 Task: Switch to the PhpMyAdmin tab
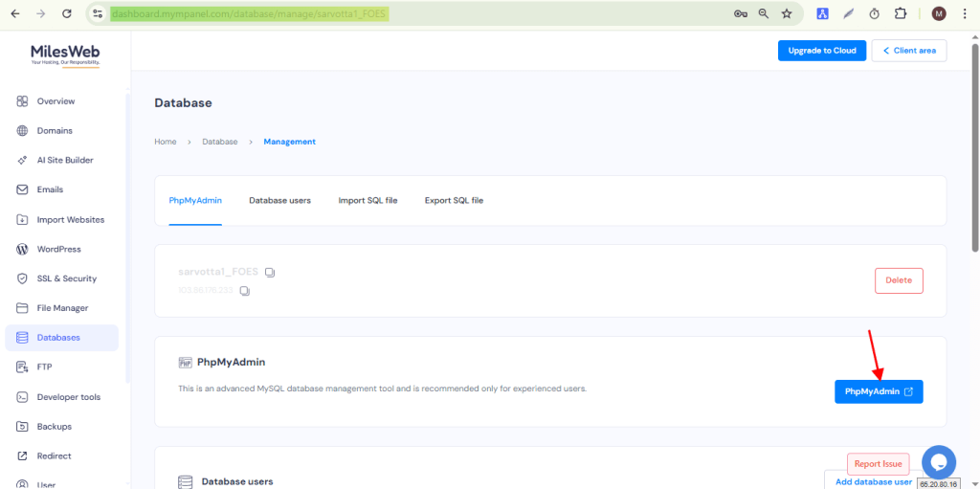click(195, 200)
